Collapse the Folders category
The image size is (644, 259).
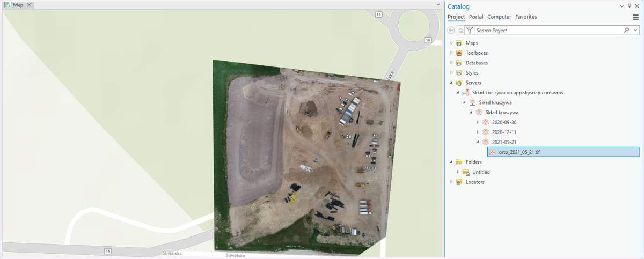451,162
